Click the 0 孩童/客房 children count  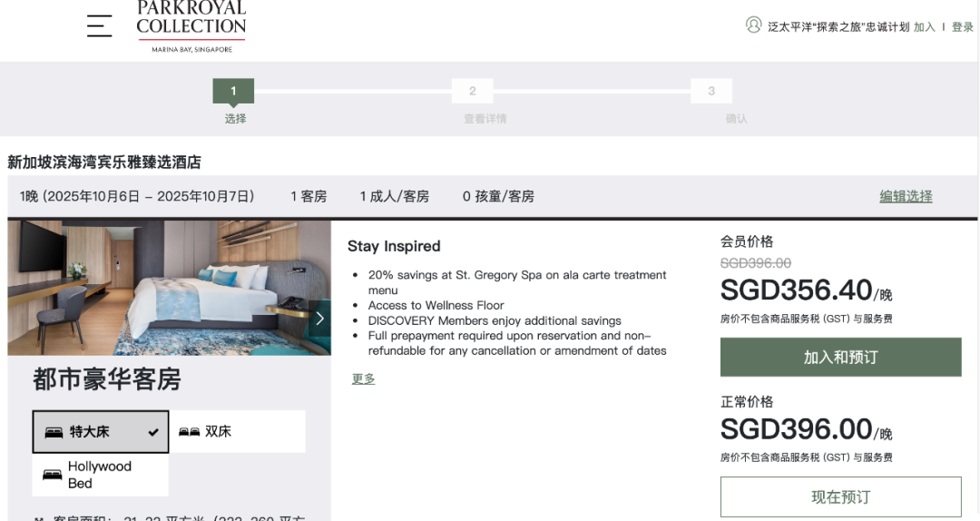[498, 196]
